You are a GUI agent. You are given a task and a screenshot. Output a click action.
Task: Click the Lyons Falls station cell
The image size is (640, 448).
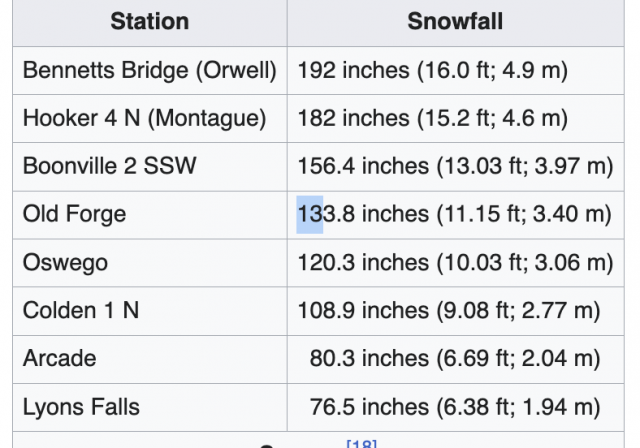(81, 407)
